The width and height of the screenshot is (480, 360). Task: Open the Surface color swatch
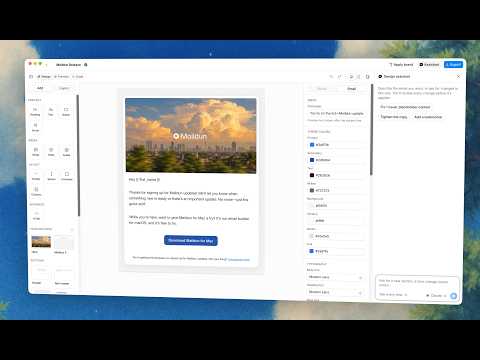click(x=312, y=221)
